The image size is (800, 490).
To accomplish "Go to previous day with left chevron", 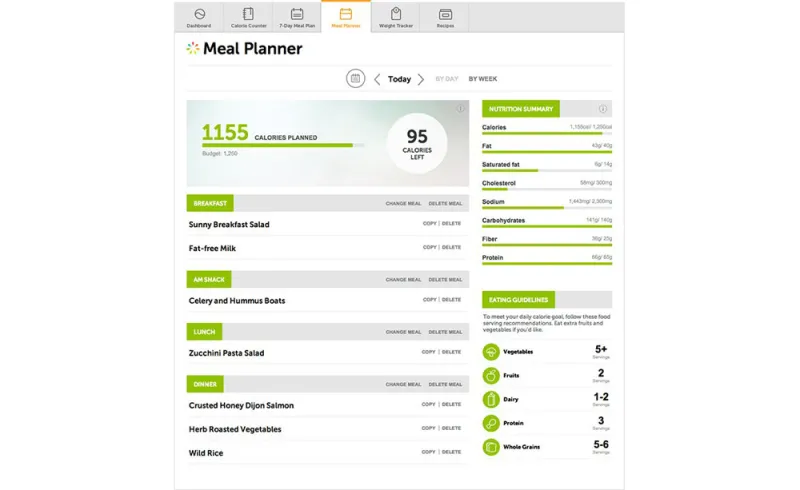I will click(x=377, y=79).
